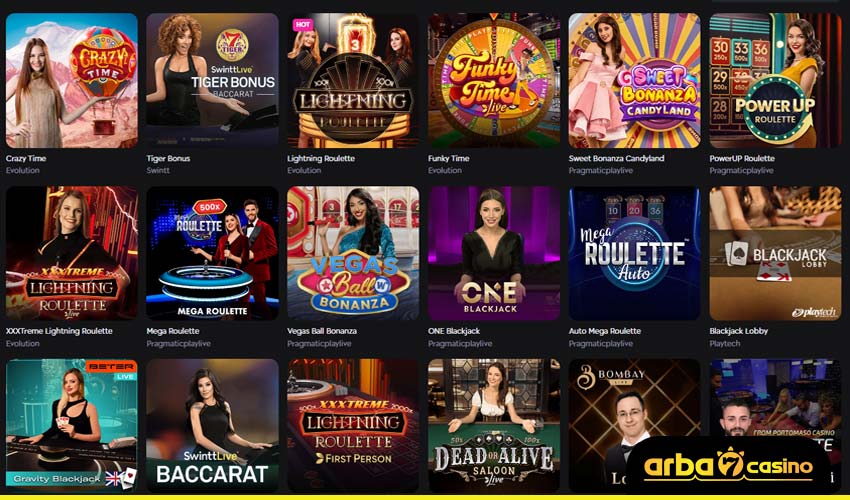850x500 pixels.
Task: Open SwinttLive Baccarat game tile
Action: pos(212,426)
